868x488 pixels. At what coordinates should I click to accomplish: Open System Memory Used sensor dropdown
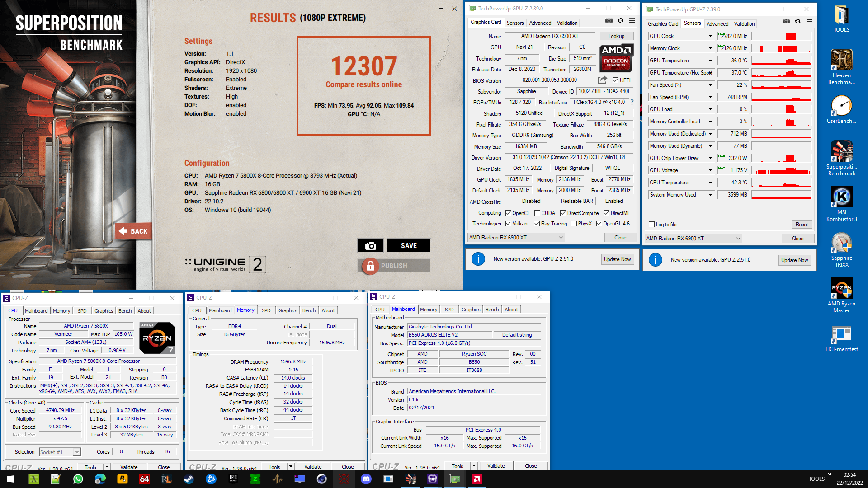click(710, 195)
